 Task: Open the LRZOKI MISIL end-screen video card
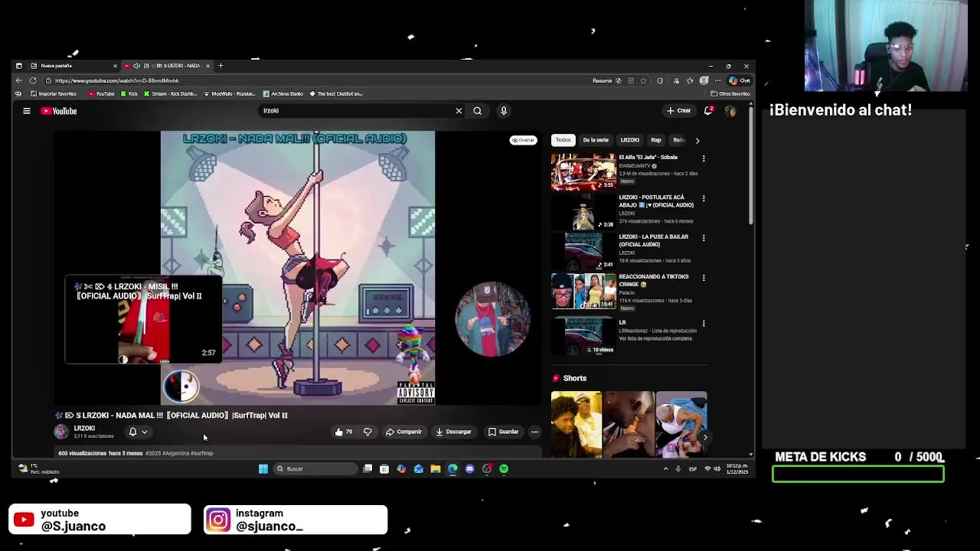tap(143, 320)
